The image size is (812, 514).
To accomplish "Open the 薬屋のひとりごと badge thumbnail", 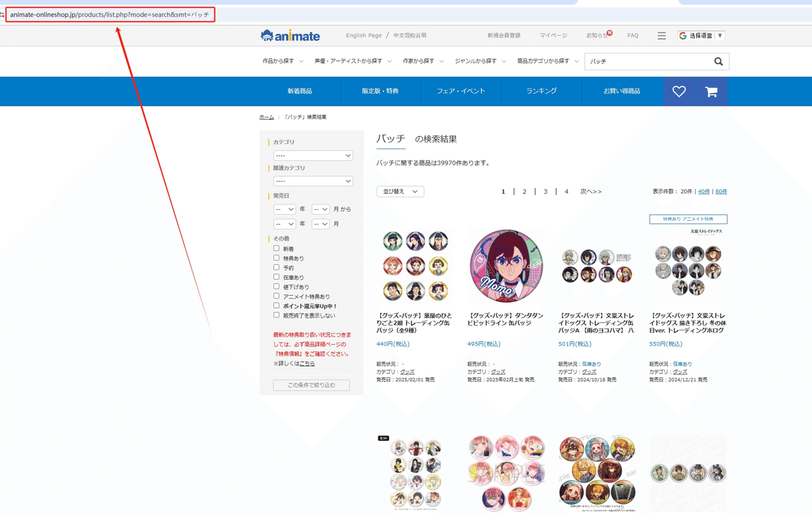I will (x=415, y=265).
